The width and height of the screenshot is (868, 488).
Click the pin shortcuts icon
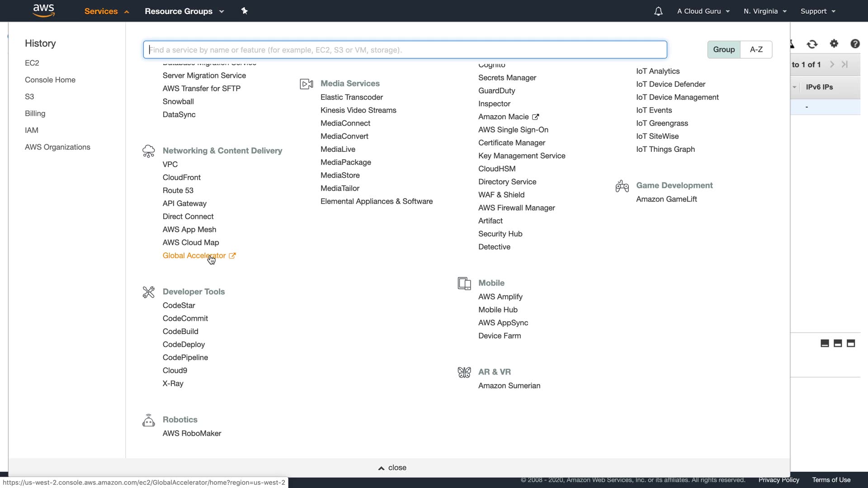pos(245,11)
